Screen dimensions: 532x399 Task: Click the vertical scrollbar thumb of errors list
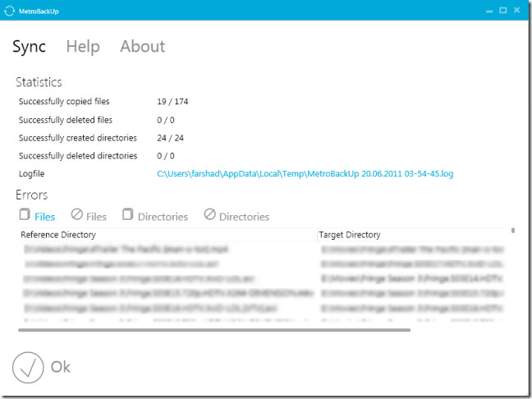click(x=513, y=231)
